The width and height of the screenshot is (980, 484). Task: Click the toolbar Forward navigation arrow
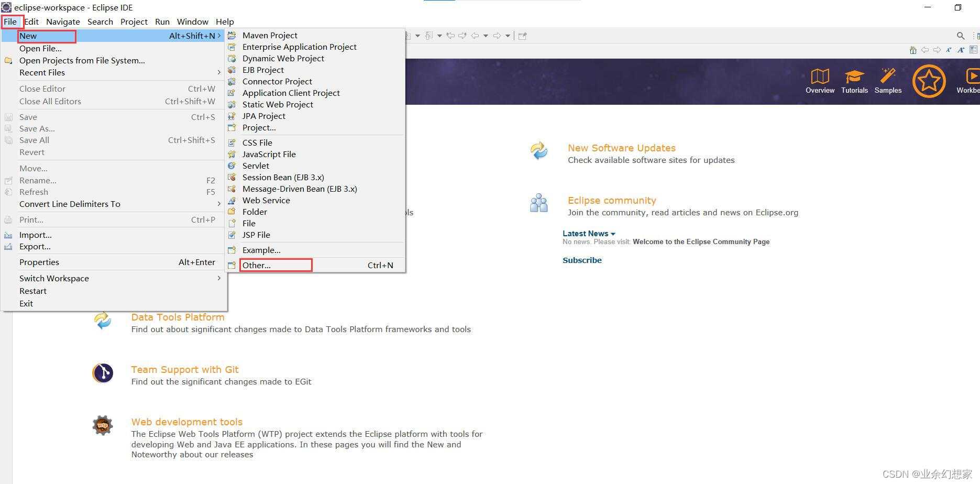497,36
